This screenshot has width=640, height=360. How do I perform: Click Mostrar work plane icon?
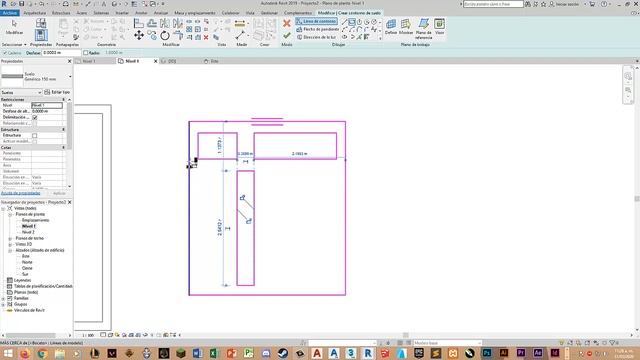click(406, 27)
